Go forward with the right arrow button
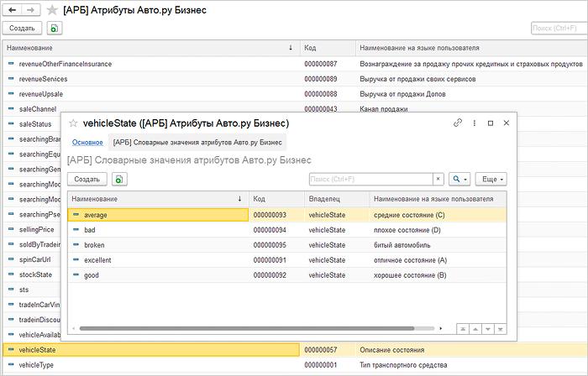The width and height of the screenshot is (588, 376). pyautogui.click(x=31, y=10)
